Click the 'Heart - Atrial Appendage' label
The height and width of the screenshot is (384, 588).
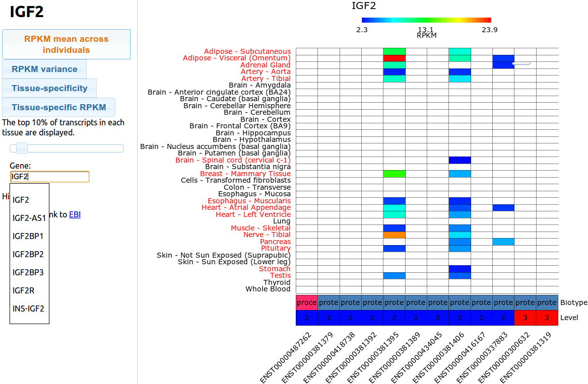[x=246, y=207]
